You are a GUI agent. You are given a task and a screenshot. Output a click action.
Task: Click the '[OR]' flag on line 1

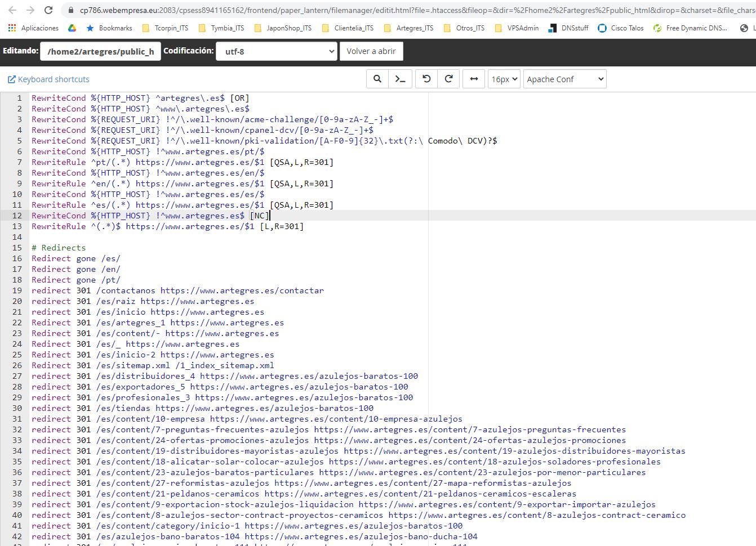click(239, 98)
